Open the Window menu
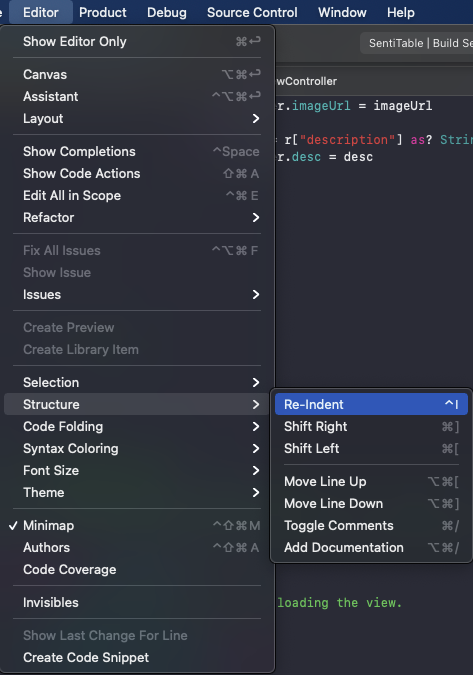This screenshot has width=473, height=675. pyautogui.click(x=342, y=12)
